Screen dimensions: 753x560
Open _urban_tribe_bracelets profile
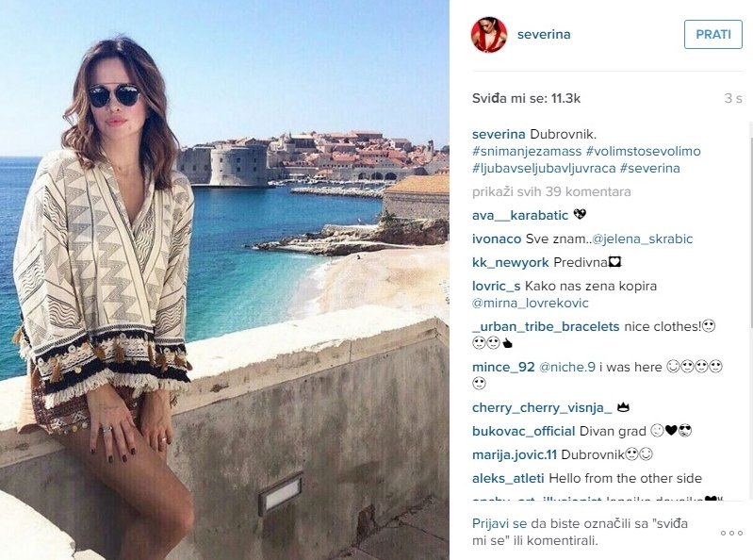(546, 326)
